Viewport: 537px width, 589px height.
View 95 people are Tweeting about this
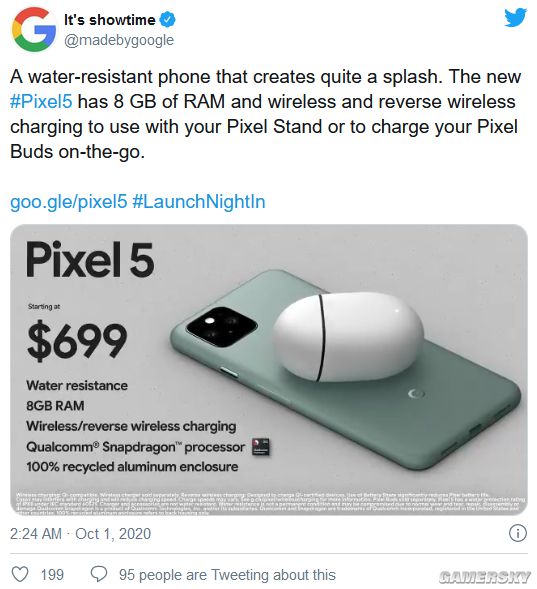pyautogui.click(x=227, y=575)
